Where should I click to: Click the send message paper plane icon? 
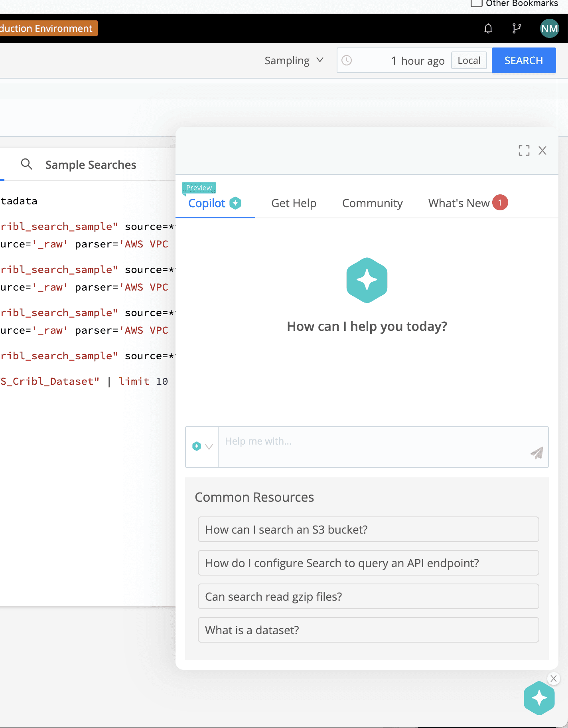coord(536,453)
